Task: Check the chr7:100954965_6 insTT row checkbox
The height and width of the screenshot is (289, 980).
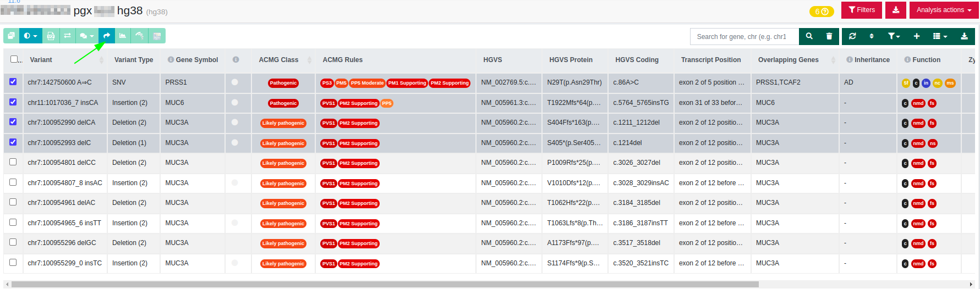Action: [x=13, y=223]
